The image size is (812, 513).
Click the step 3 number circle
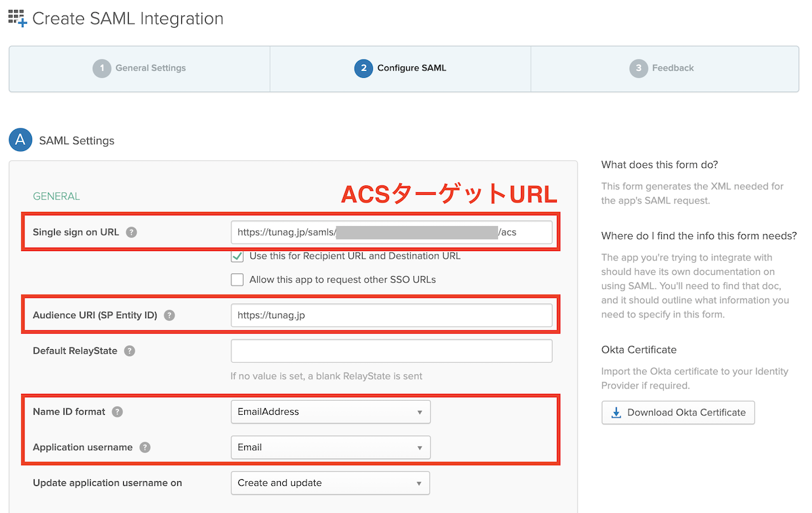638,68
